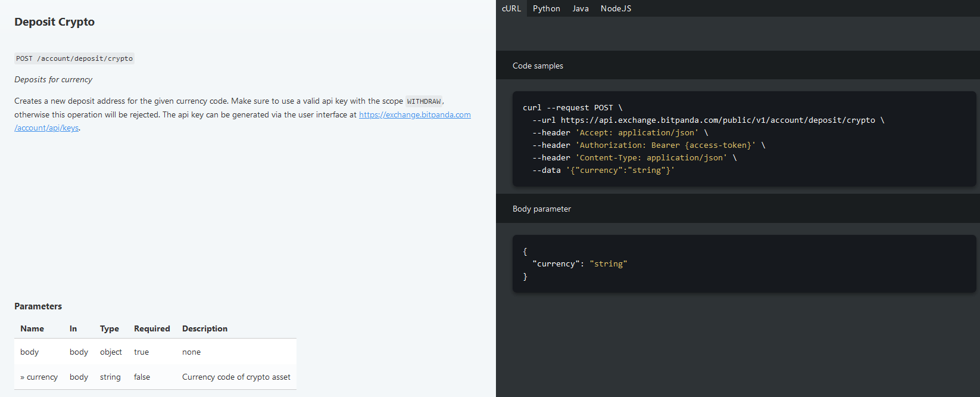Click the Type column header
This screenshot has height=397, width=980.
110,328
